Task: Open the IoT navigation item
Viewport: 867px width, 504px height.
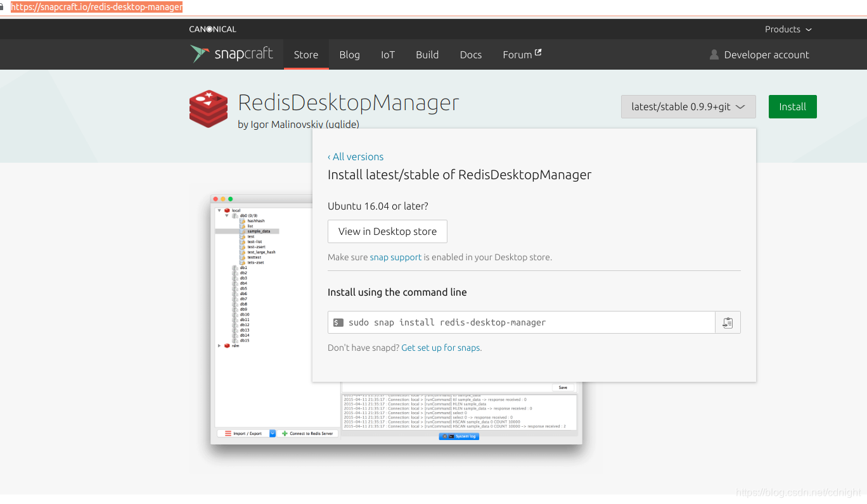Action: pos(388,54)
